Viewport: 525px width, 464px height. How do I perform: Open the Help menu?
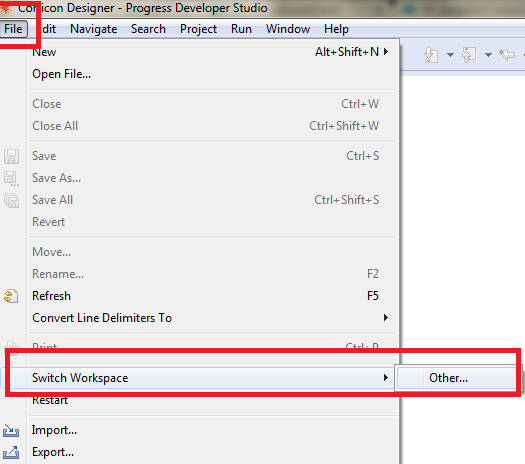coord(336,29)
